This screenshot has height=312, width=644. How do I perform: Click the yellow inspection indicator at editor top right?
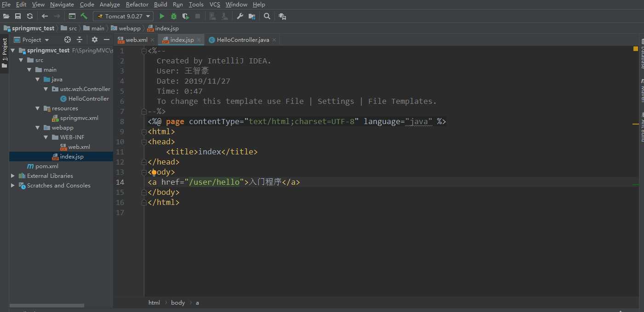[x=636, y=48]
